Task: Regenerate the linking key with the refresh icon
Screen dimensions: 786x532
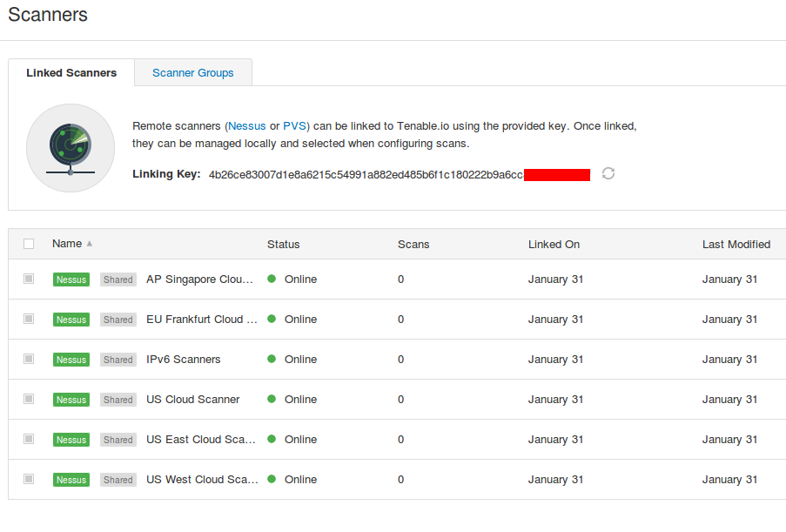Action: [608, 173]
